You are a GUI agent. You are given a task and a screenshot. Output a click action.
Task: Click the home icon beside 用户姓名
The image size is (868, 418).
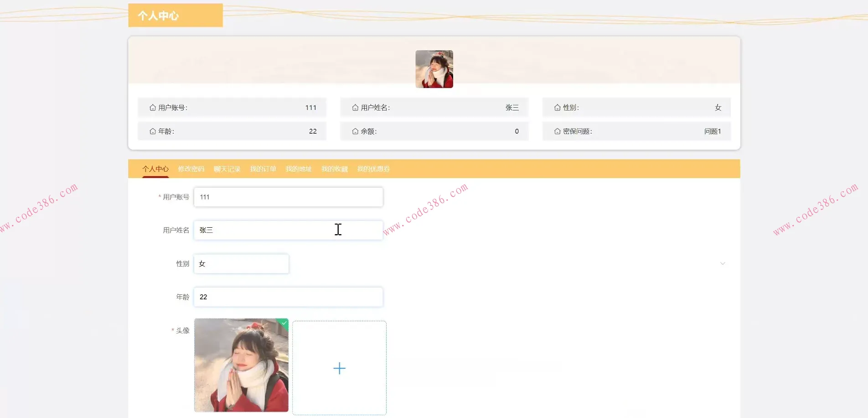[355, 108]
